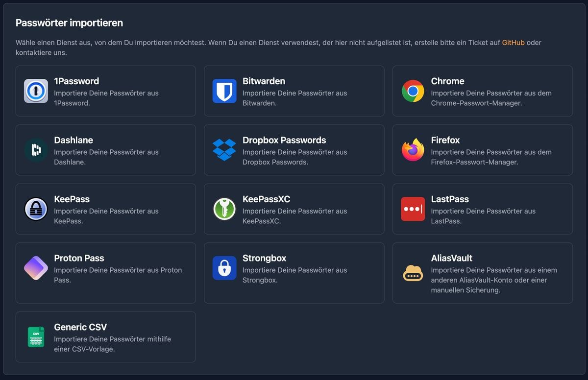Click the green Generic CSV file icon
Screen dimensions: 588x380
point(36,337)
